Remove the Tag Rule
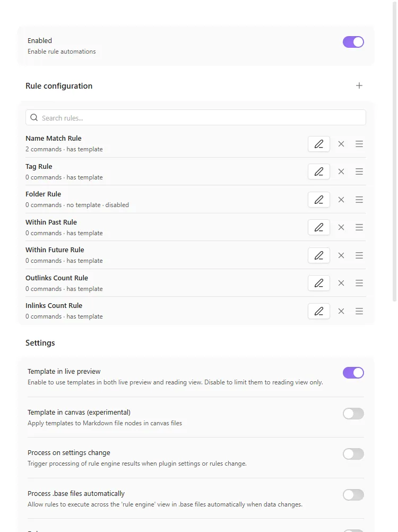Viewport: 398px width, 532px height. (341, 171)
